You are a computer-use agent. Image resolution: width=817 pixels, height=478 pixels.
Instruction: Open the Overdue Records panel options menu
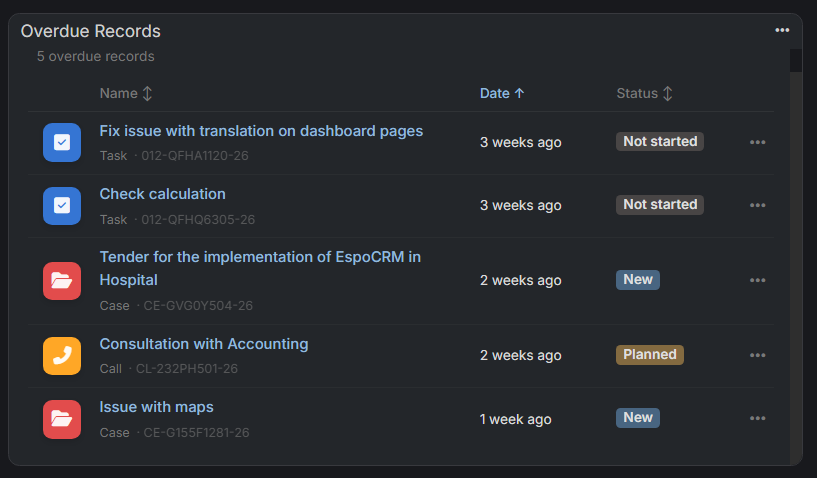[782, 30]
